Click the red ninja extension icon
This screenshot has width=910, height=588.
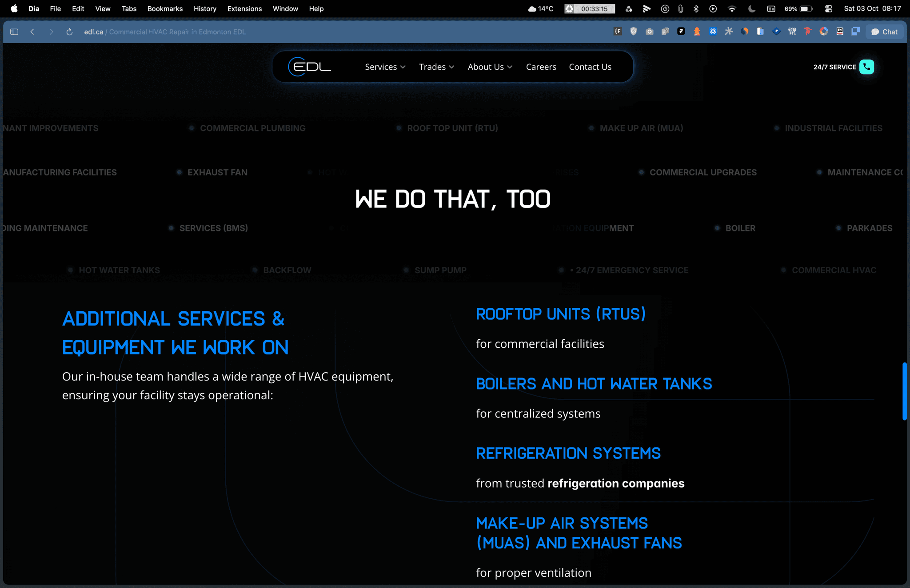pos(808,32)
